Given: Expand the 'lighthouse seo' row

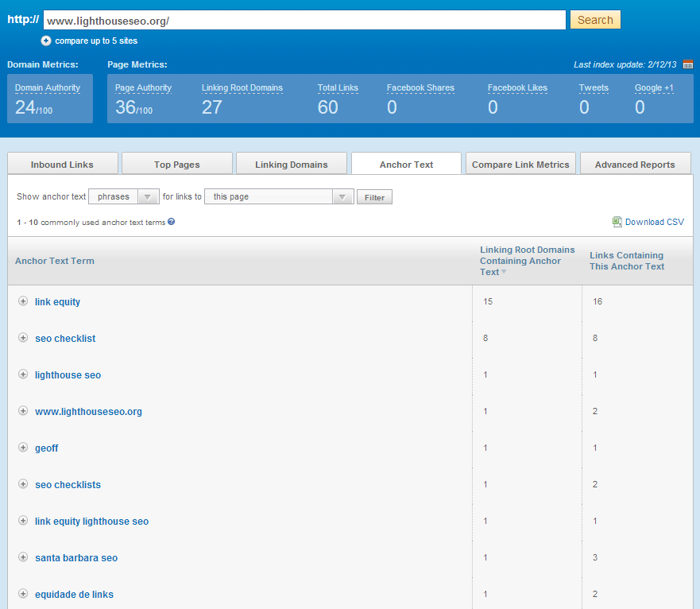Looking at the screenshot, I should [x=23, y=374].
